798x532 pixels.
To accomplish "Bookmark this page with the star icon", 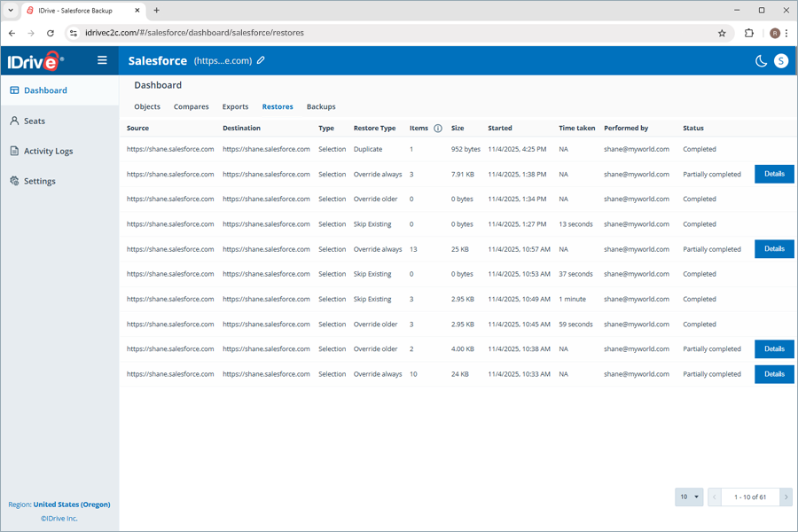I will (x=722, y=33).
